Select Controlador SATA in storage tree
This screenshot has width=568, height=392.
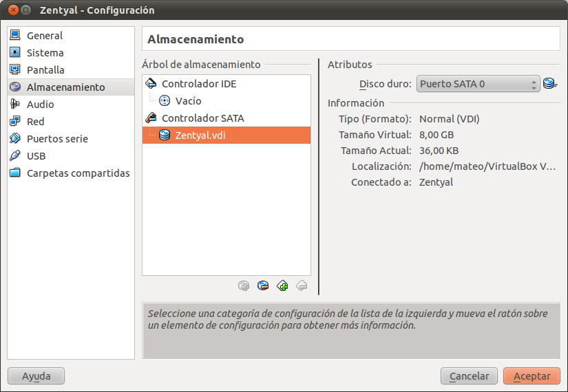(227, 118)
